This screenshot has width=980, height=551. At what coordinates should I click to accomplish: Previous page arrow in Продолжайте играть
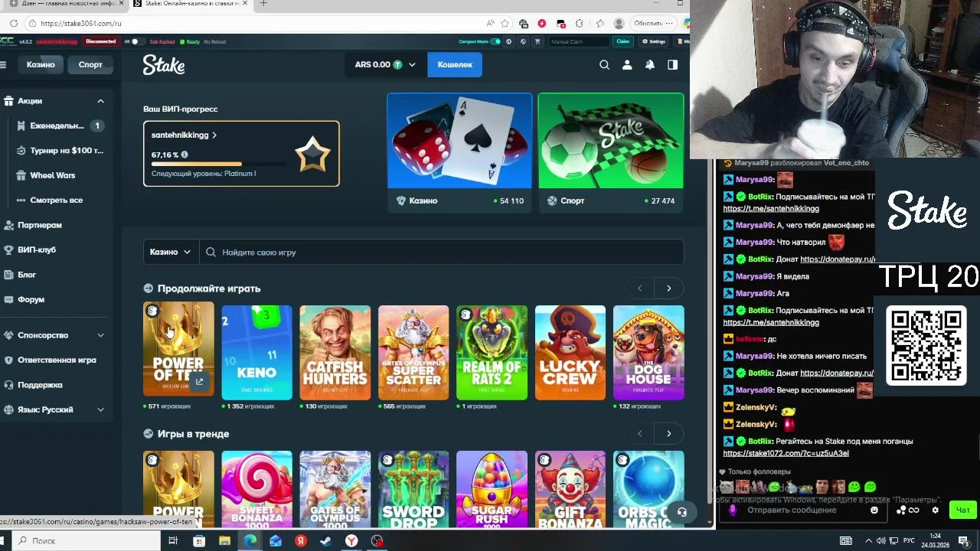click(x=640, y=289)
